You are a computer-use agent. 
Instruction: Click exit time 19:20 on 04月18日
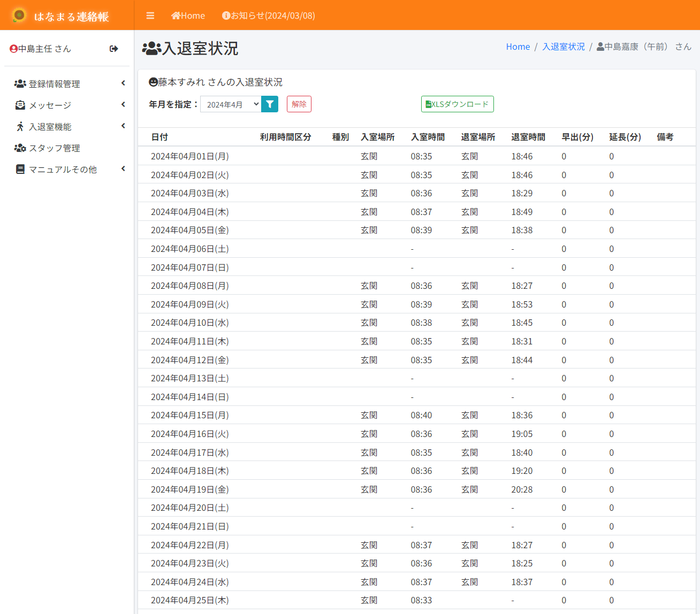522,471
